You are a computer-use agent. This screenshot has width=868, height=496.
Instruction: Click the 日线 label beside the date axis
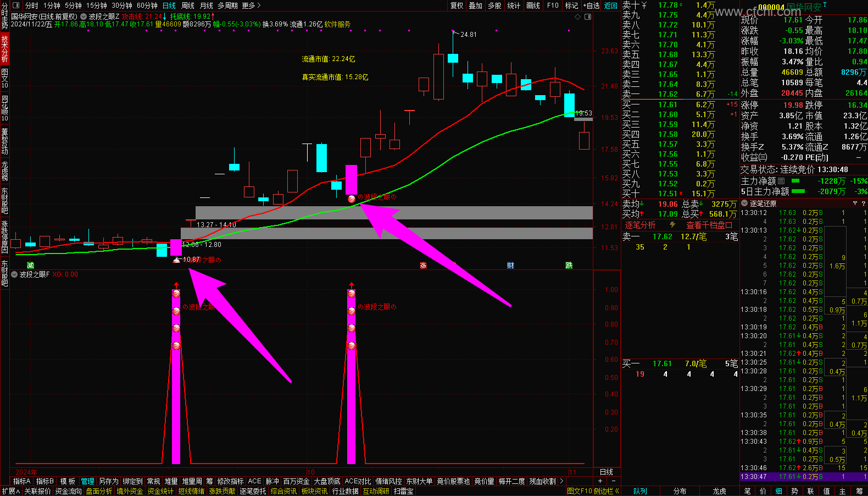[607, 472]
